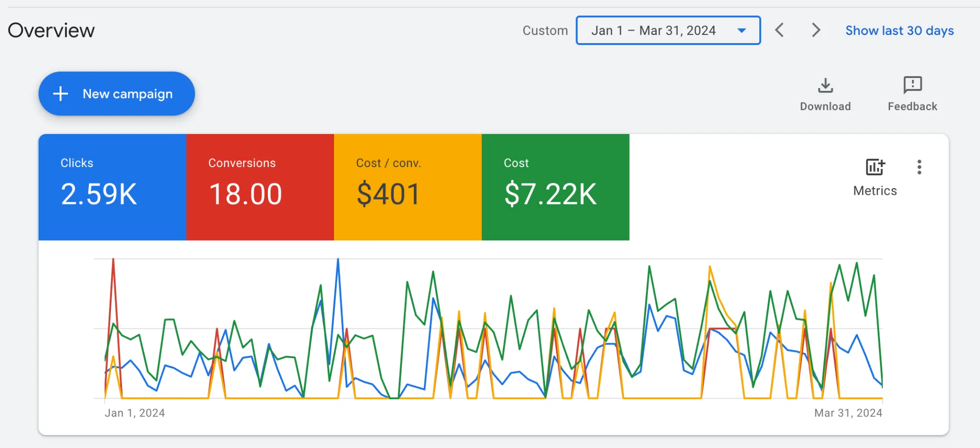Select the green Cost metric tile

click(x=556, y=187)
